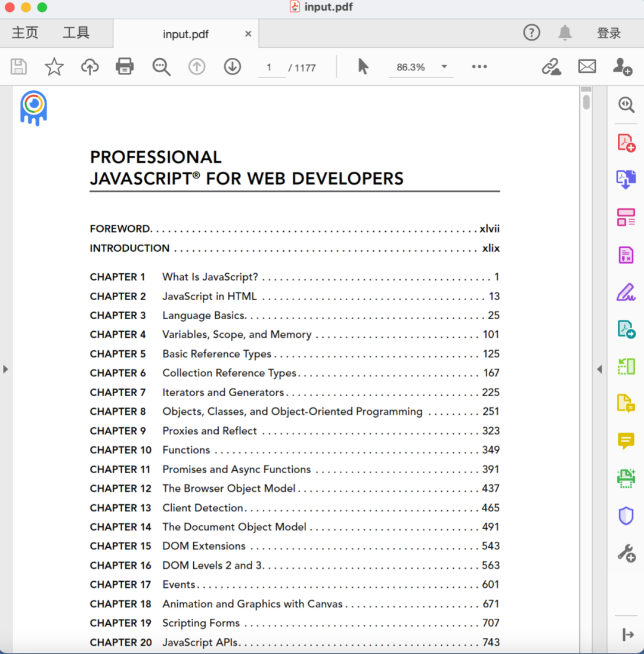Click 'DOM Extensions' chapter title
Screen dimensions: 644x654
point(204,546)
